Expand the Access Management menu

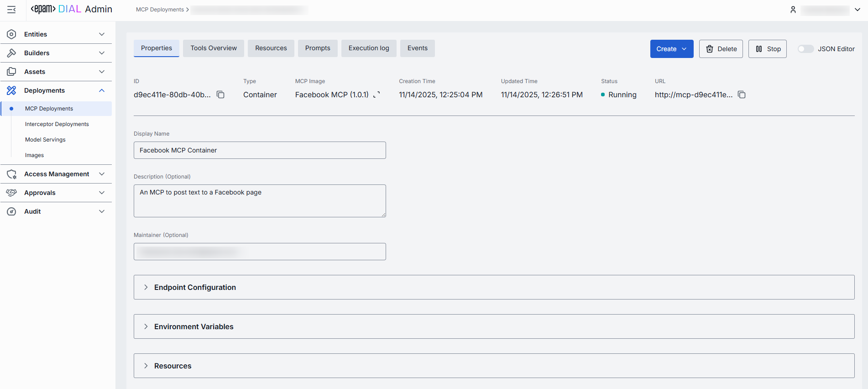(57, 174)
